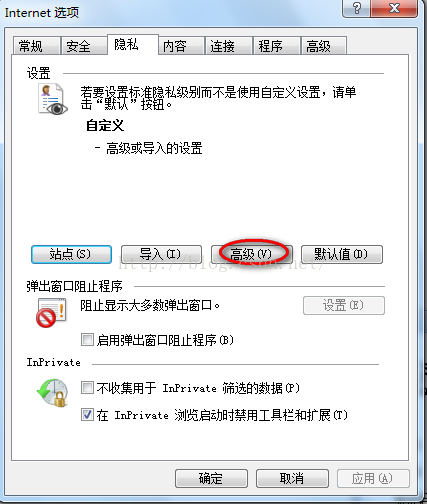Click the 导入(I) button
The width and height of the screenshot is (427, 504).
pos(161,255)
